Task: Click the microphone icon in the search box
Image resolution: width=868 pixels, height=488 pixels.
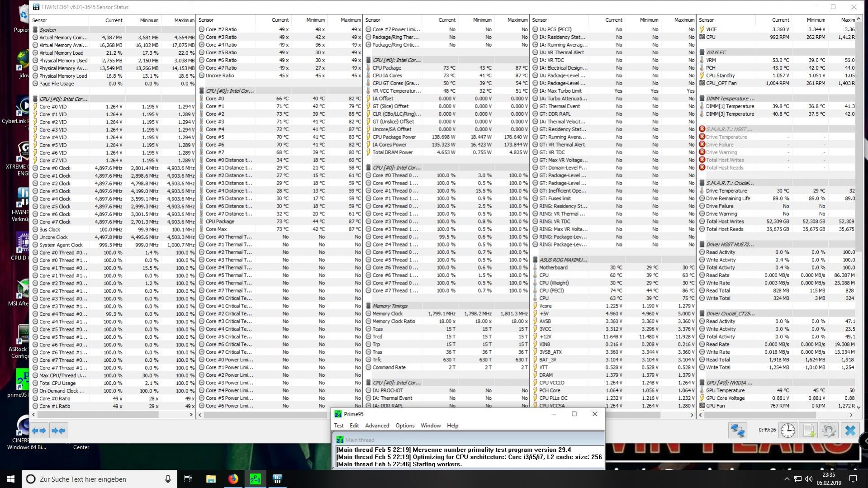Action: (168, 479)
